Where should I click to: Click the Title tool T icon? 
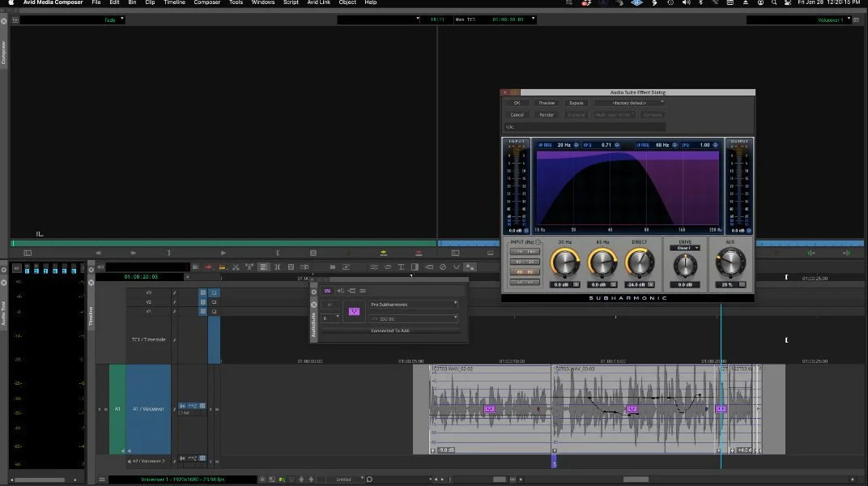[x=401, y=267]
